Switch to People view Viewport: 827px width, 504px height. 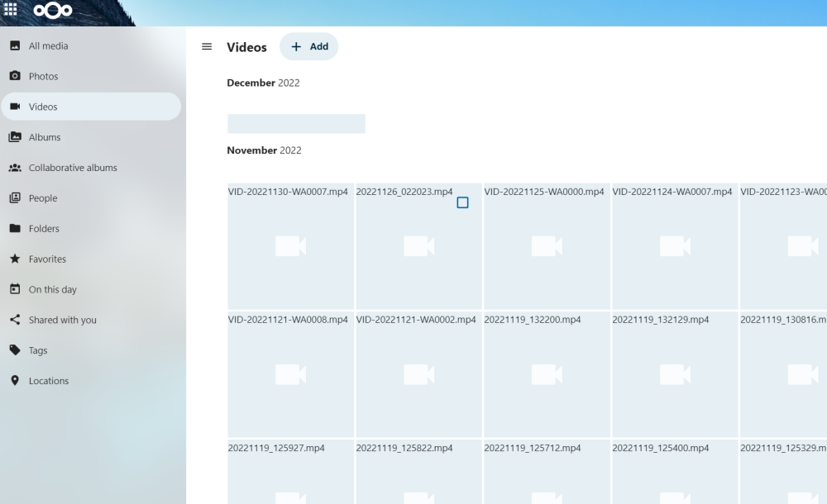91,197
